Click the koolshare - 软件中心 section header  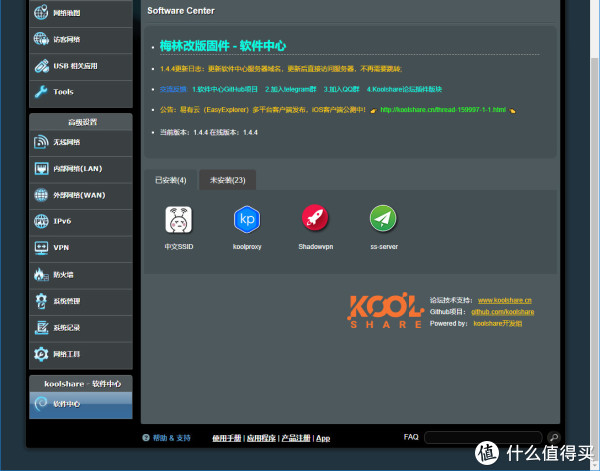81,384
